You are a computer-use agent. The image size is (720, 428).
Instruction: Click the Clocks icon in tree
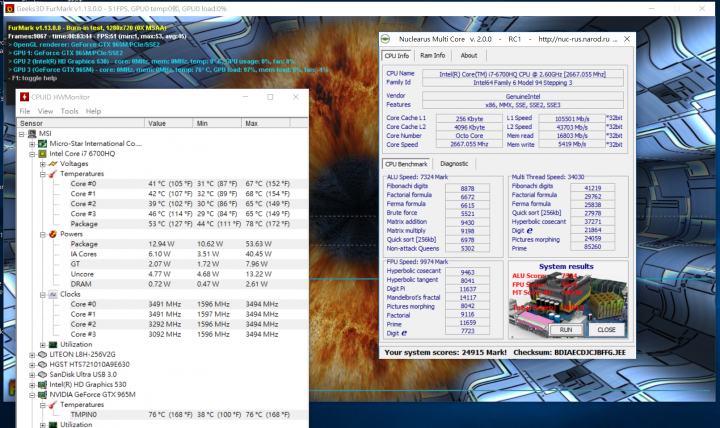click(53, 294)
